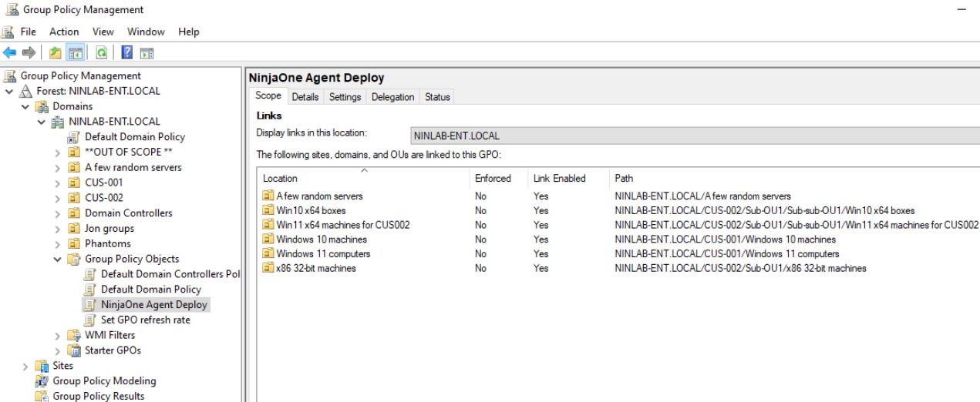Click the Set GPO refresh rate icon
This screenshot has width=980, height=402.
pos(90,320)
